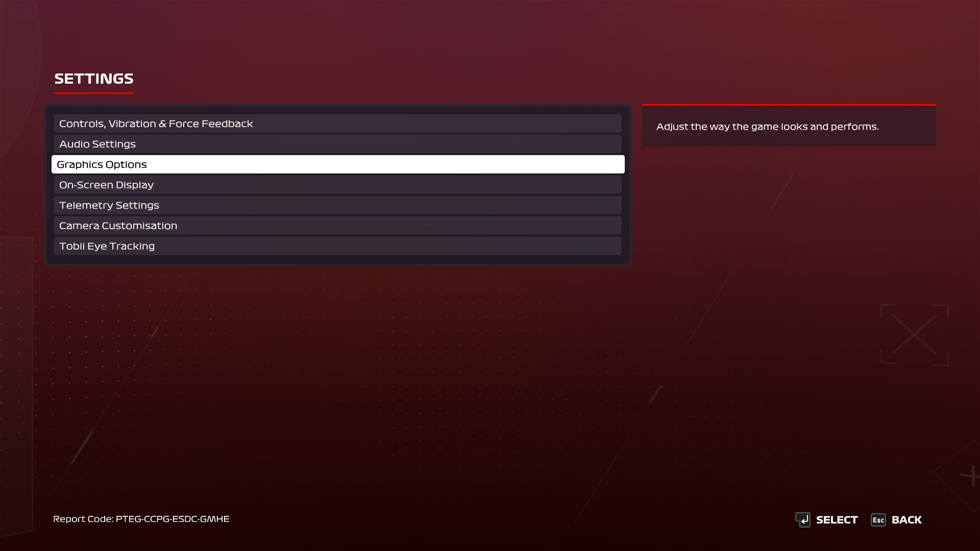Open the Audio Settings entry

pyautogui.click(x=338, y=144)
